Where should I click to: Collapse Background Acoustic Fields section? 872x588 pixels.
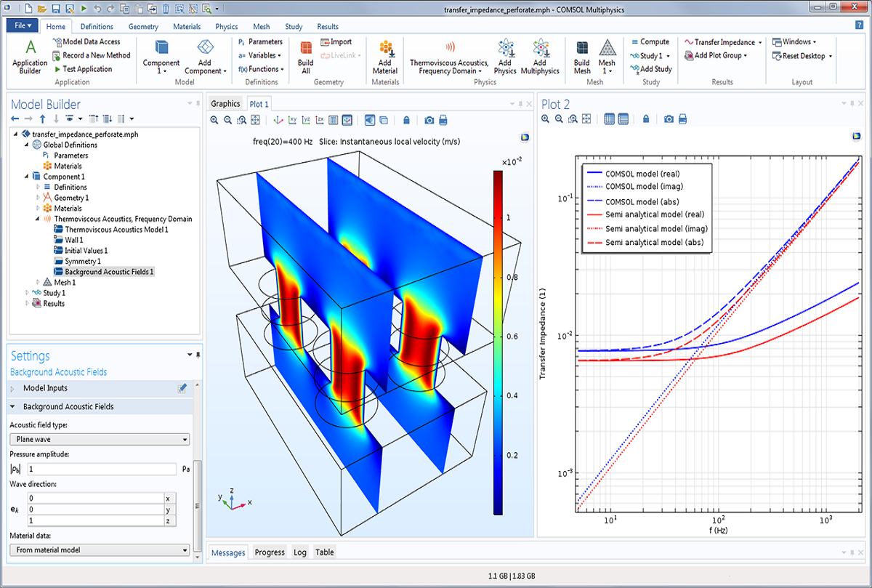(x=12, y=407)
